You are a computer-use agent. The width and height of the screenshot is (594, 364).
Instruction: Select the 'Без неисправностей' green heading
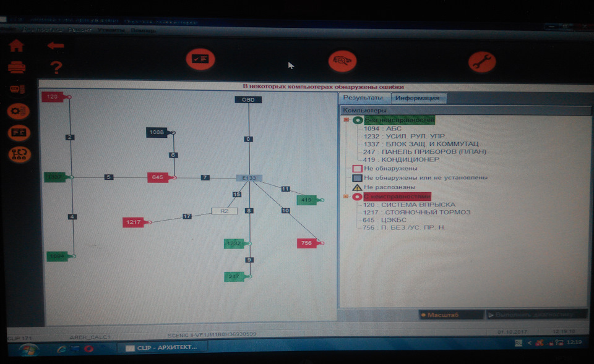(399, 120)
